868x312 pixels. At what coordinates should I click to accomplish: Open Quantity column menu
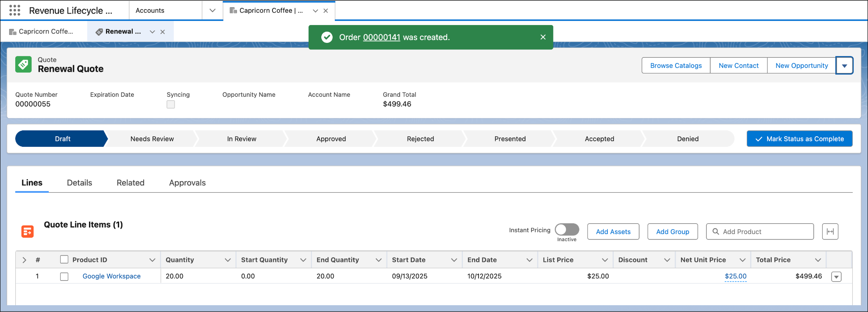point(228,260)
